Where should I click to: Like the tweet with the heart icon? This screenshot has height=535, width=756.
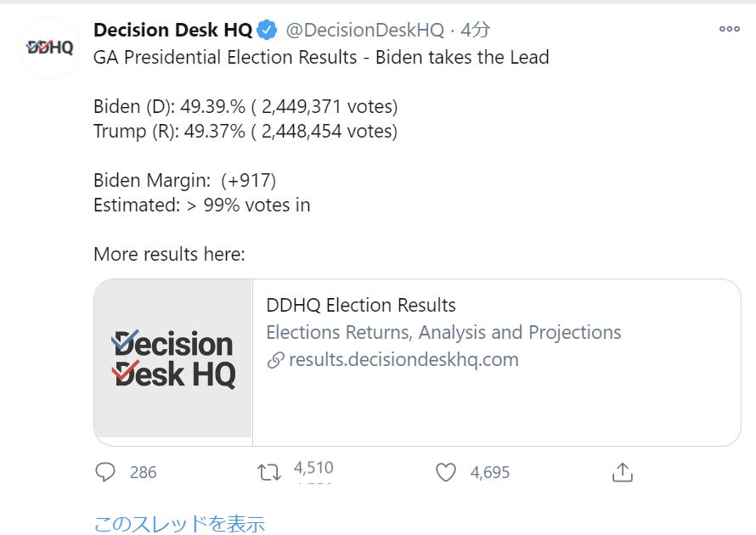tap(446, 472)
